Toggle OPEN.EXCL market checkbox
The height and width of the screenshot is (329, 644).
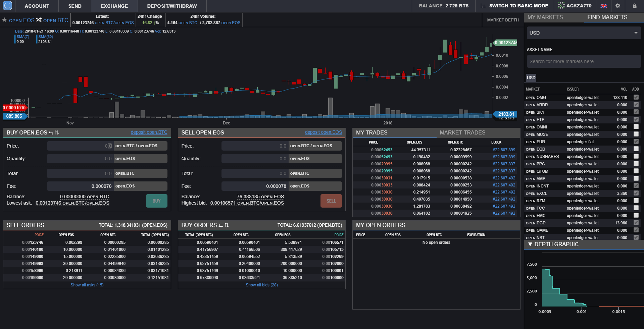pyautogui.click(x=636, y=193)
